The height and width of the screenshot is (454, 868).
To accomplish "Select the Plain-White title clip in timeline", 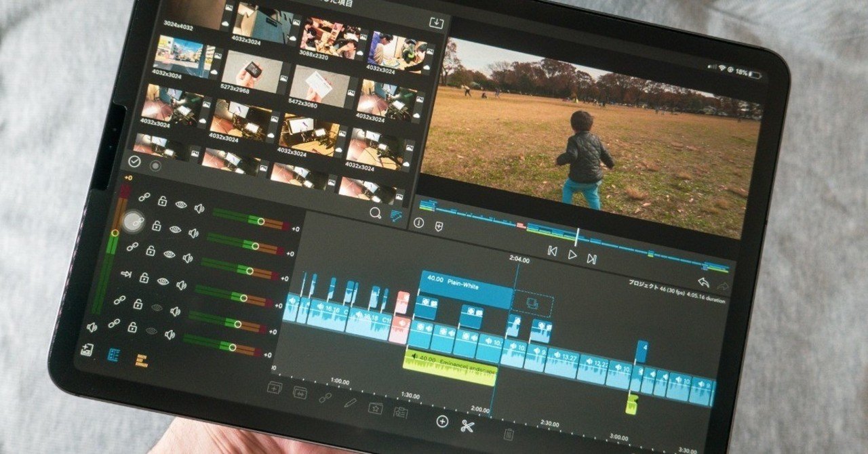I will [x=467, y=289].
